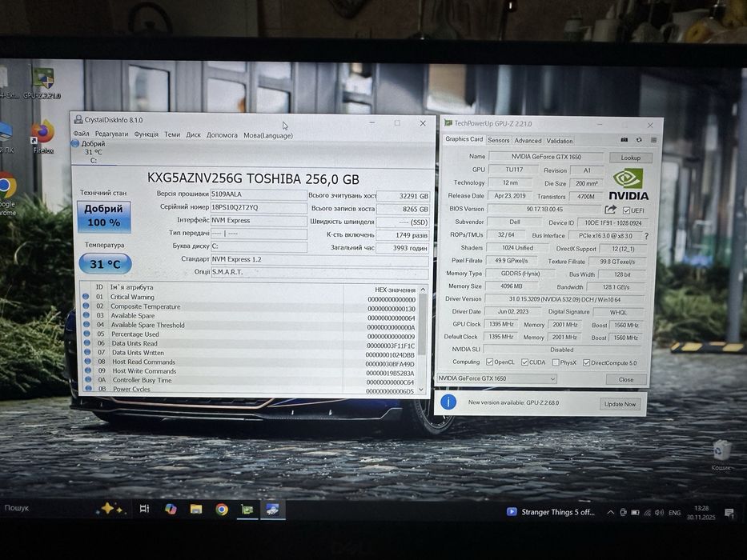
Task: Click the blue info icon in update banner
Action: pos(448,402)
